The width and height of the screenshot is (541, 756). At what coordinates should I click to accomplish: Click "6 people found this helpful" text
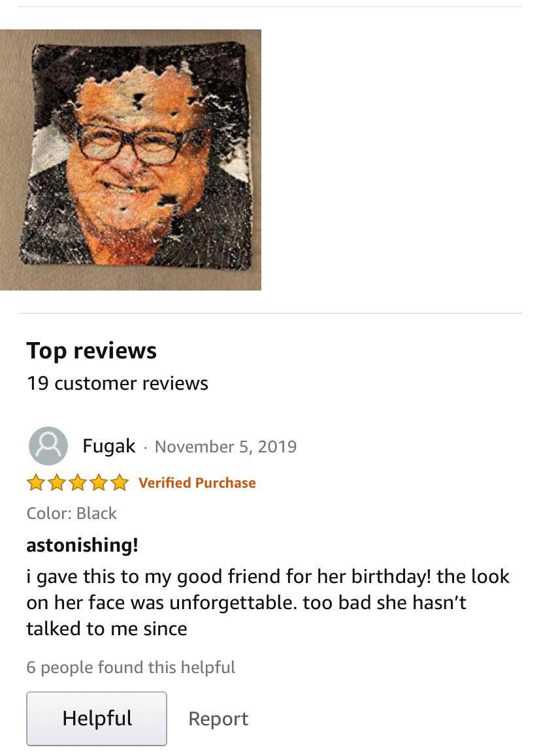pyautogui.click(x=131, y=667)
